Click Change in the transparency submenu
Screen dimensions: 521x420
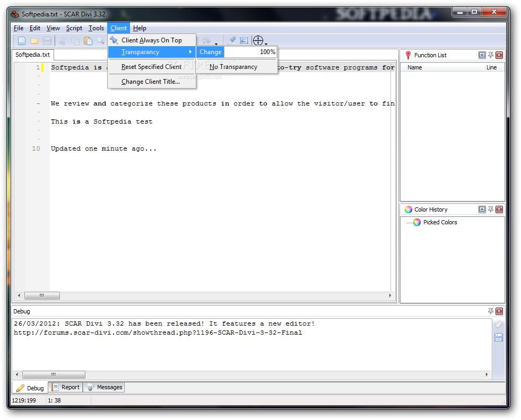[x=210, y=52]
